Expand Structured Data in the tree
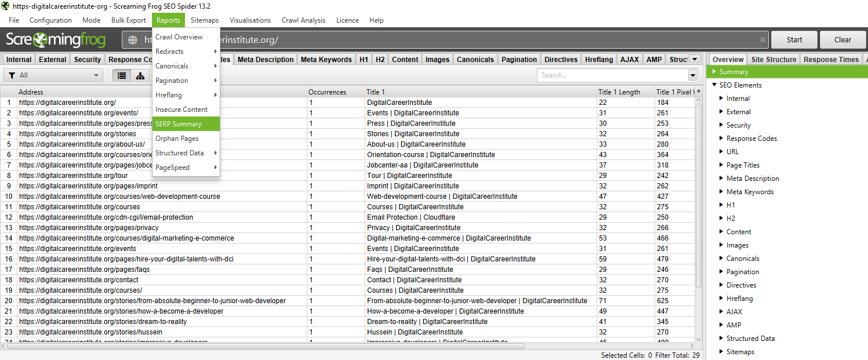This screenshot has height=360, width=868. coord(721,339)
